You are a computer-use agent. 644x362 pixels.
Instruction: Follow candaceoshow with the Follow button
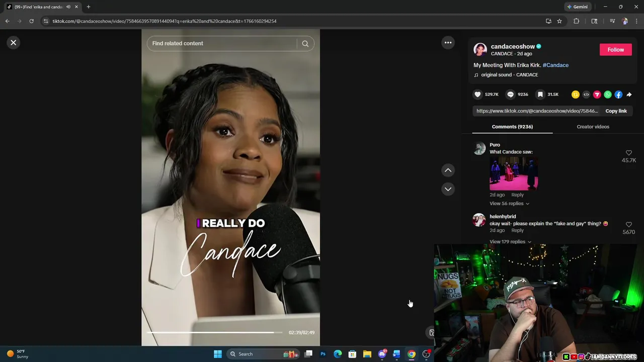coord(615,50)
